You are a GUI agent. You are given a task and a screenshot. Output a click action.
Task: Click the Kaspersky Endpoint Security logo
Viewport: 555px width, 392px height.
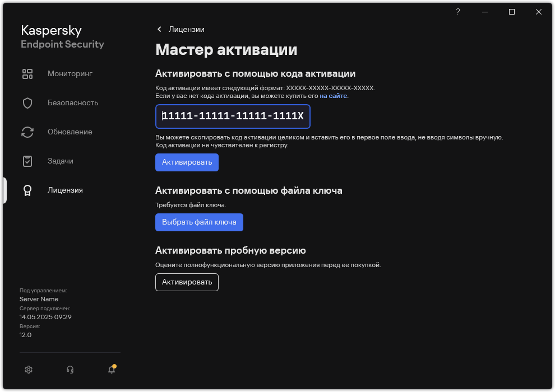(x=62, y=36)
